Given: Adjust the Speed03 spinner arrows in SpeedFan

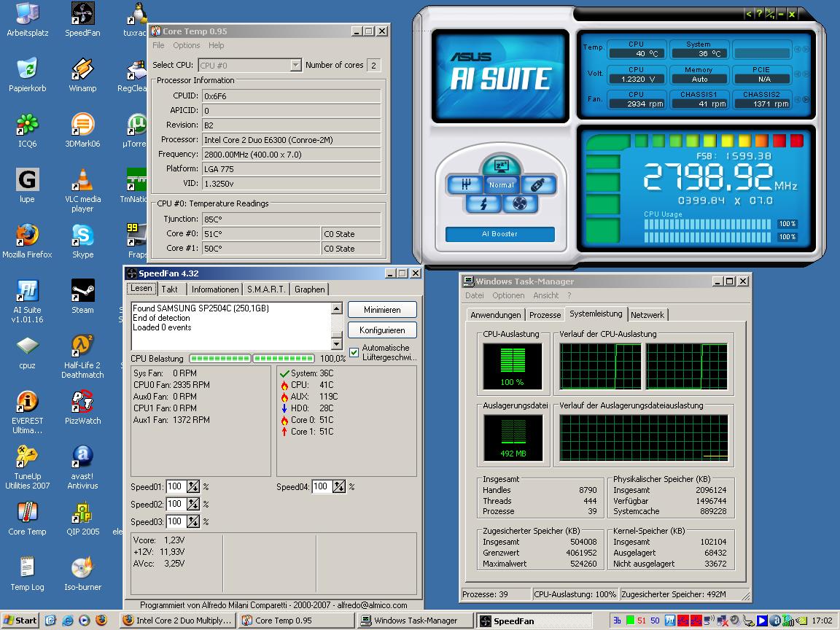Looking at the screenshot, I should click(192, 521).
